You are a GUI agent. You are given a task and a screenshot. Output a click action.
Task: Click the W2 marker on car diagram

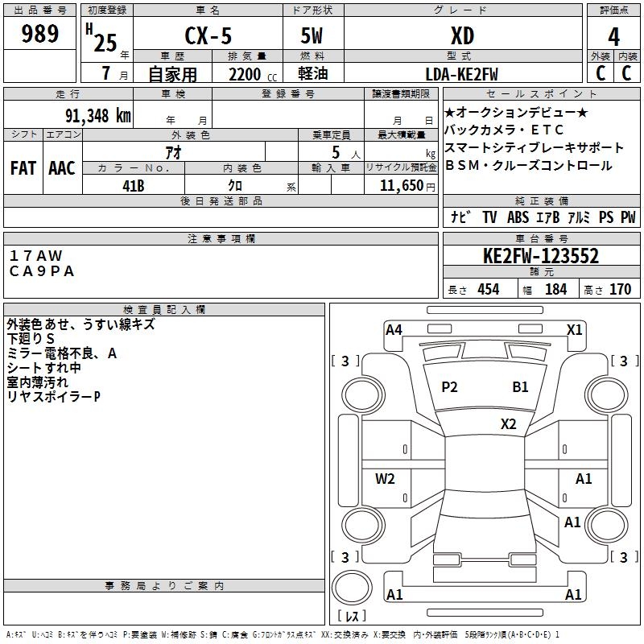pos(385,479)
